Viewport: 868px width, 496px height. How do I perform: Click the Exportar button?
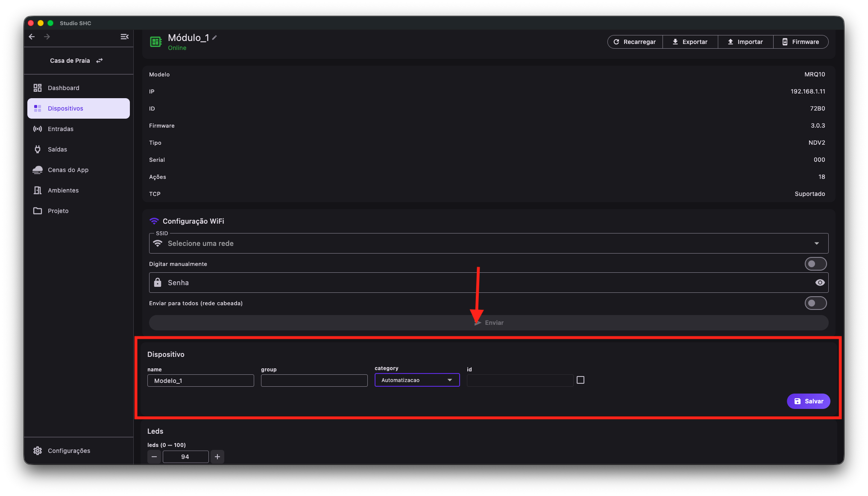[x=690, y=42]
